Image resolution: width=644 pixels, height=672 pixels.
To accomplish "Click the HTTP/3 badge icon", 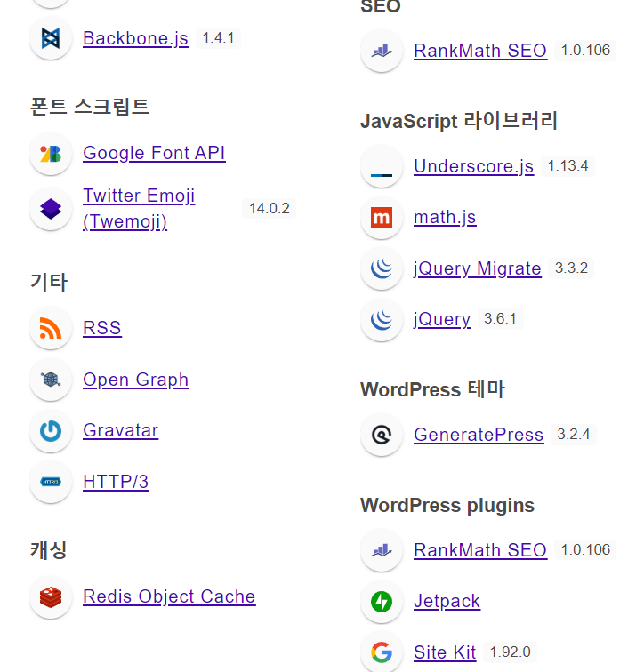I will click(51, 482).
